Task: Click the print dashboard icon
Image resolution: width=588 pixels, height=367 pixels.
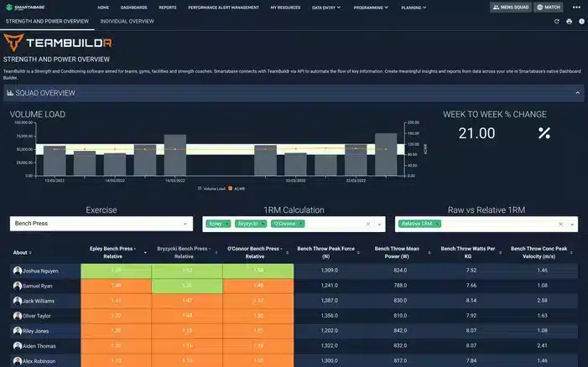Action: 570,21
